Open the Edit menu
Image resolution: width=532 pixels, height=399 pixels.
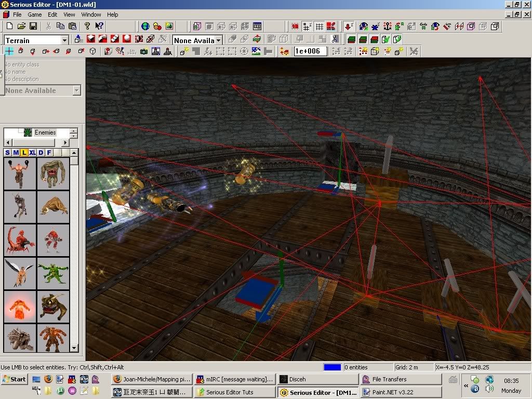pos(52,15)
